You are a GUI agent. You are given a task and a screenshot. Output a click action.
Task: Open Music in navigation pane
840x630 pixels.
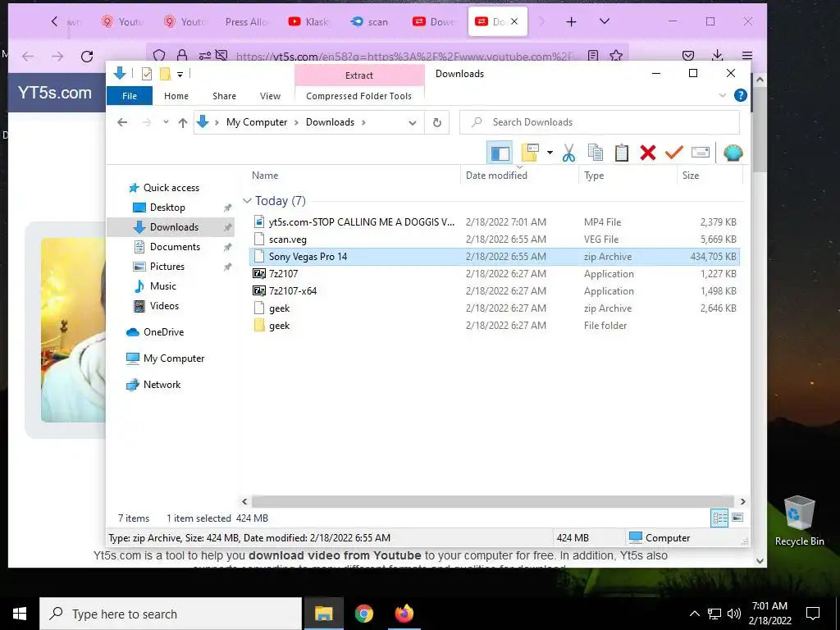coord(162,286)
